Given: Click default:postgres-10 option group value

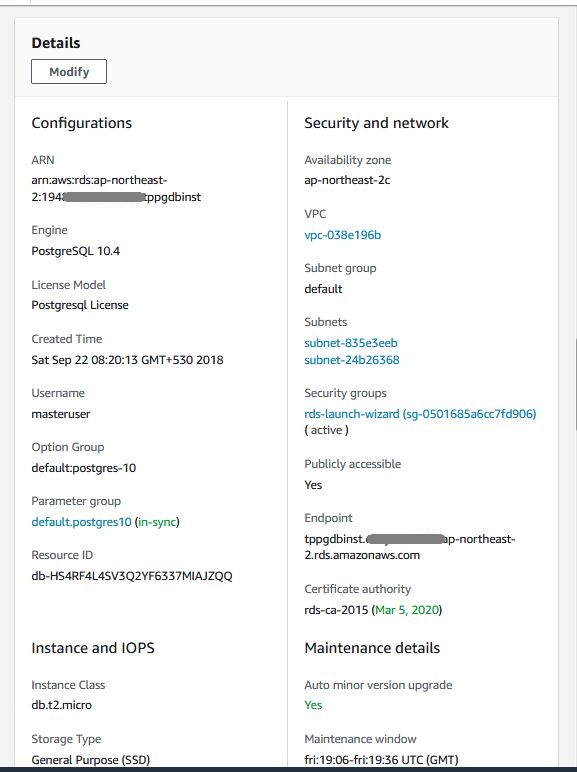Looking at the screenshot, I should coord(84,468).
